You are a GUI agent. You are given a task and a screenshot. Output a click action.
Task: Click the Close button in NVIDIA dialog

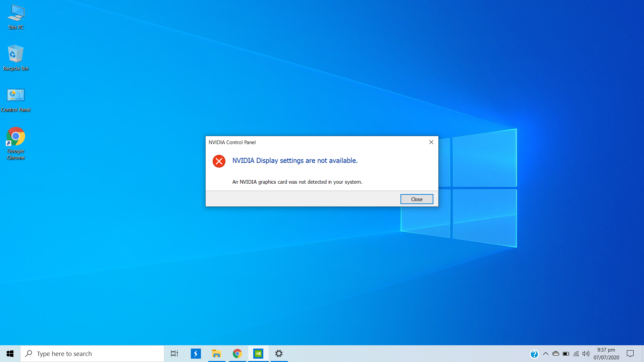tap(417, 199)
